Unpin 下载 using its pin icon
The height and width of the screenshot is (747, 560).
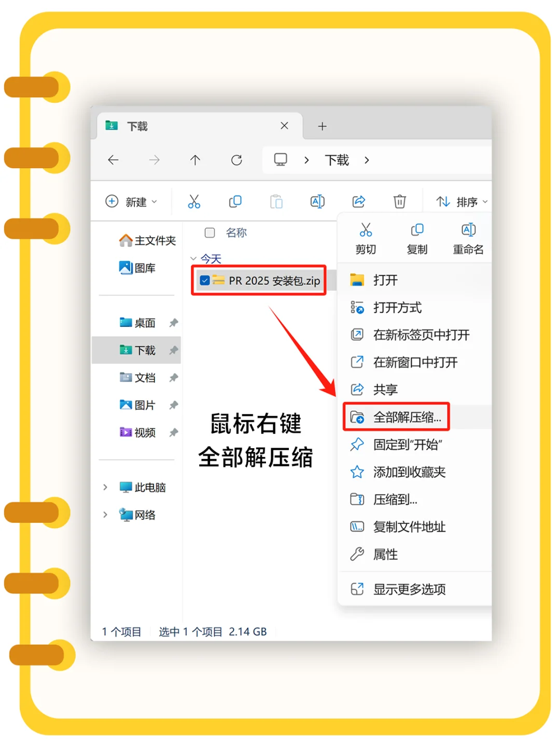coord(173,350)
